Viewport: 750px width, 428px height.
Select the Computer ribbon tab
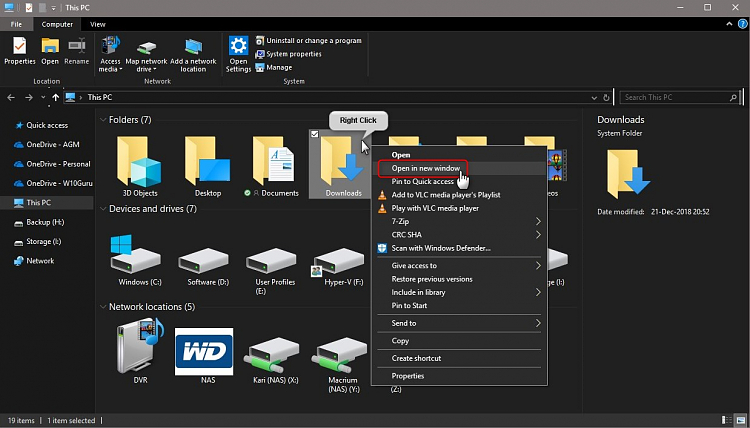[57, 24]
